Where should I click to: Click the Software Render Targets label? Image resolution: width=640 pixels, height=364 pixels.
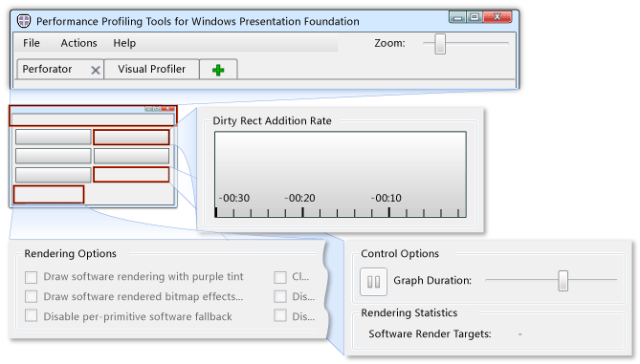tap(430, 333)
